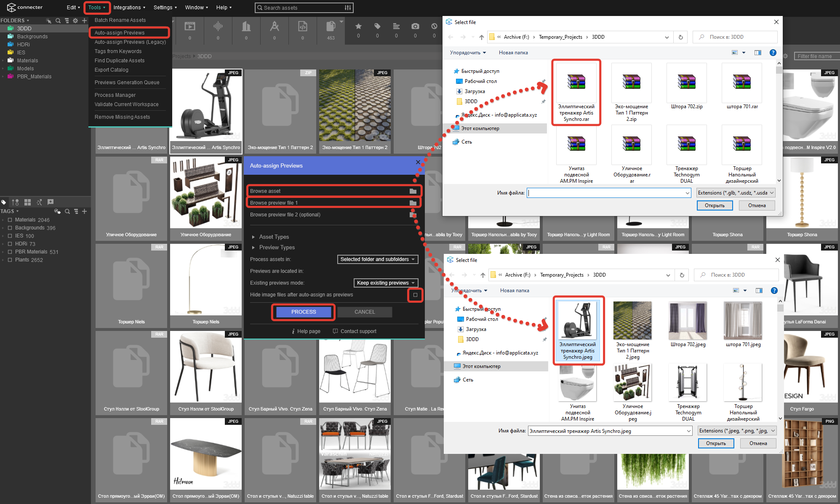
Task: Click the favorites star filter icon
Action: coord(358,27)
